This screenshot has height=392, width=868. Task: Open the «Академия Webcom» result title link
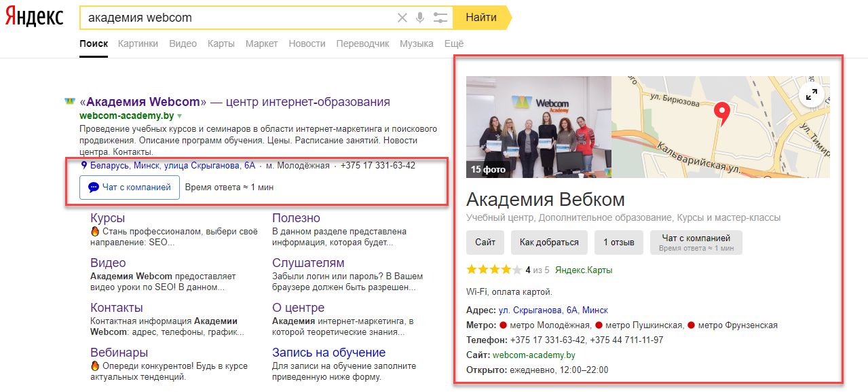pyautogui.click(x=235, y=102)
